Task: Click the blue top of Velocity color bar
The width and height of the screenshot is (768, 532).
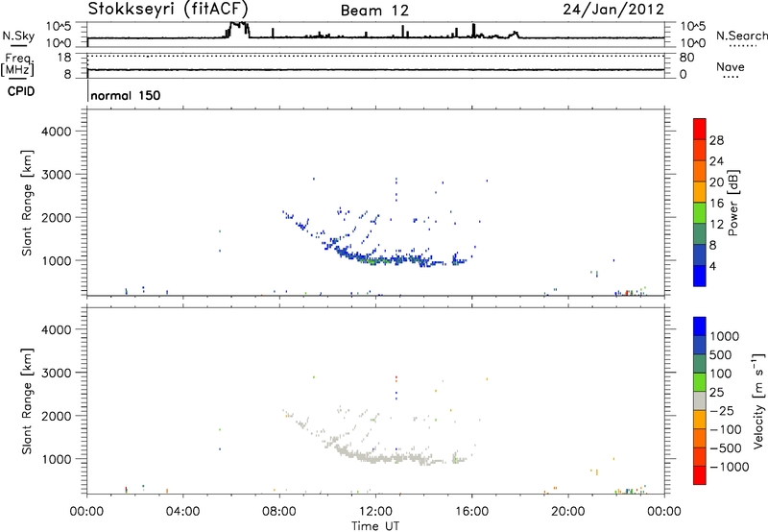Action: pos(700,326)
